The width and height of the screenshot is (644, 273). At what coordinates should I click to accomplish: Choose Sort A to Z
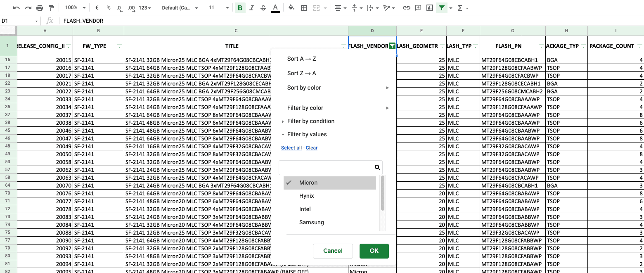pyautogui.click(x=301, y=59)
